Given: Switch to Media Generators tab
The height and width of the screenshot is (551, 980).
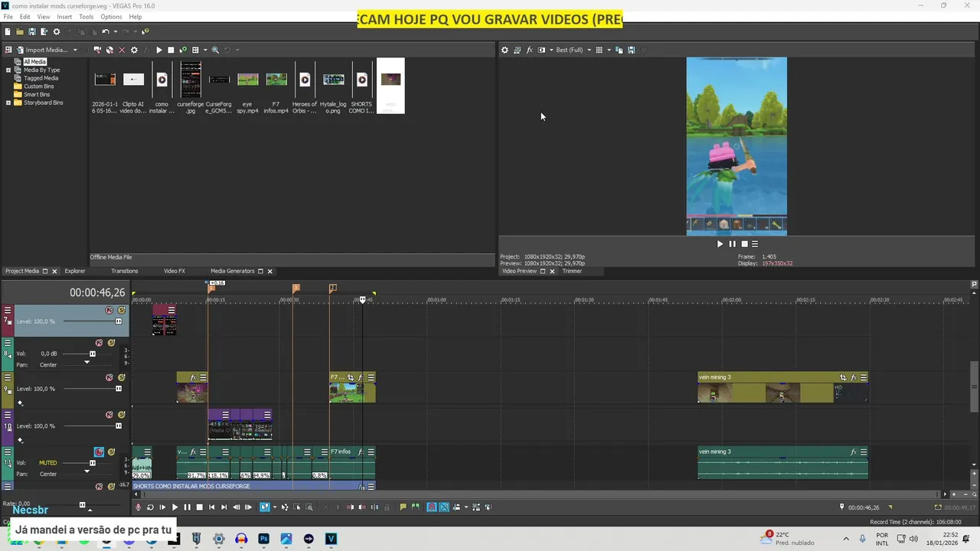Looking at the screenshot, I should pos(232,271).
